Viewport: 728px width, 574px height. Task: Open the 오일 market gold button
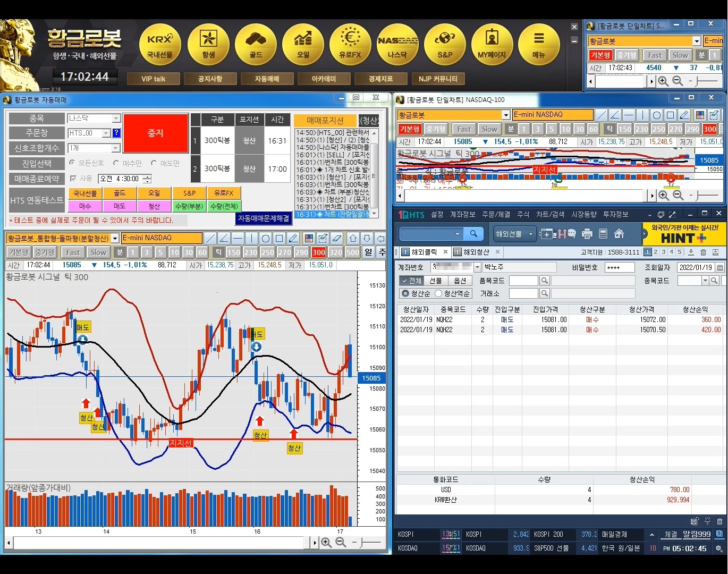[303, 45]
